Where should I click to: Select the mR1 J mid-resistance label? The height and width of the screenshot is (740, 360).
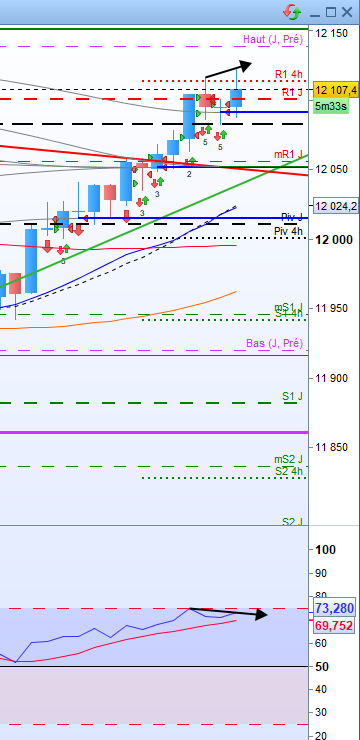pos(288,154)
